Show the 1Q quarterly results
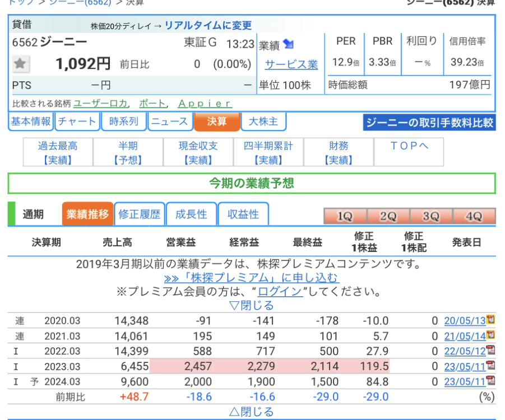 [x=345, y=216]
